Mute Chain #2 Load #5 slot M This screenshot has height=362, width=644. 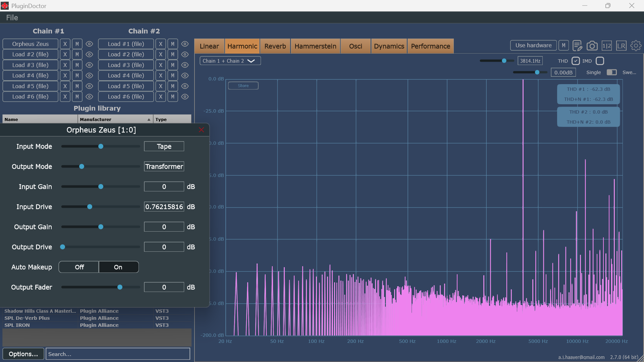[173, 86]
